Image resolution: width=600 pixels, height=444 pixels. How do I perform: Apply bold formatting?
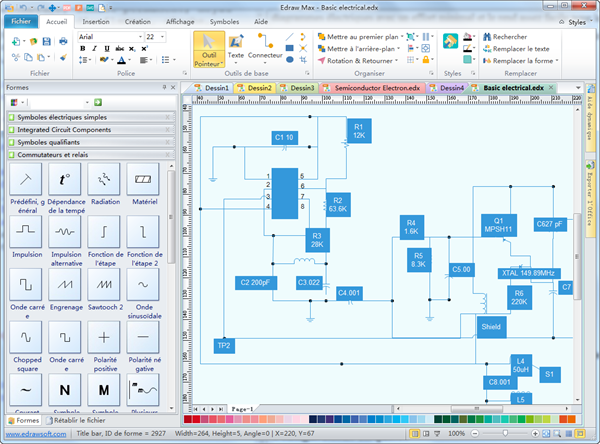(83, 49)
